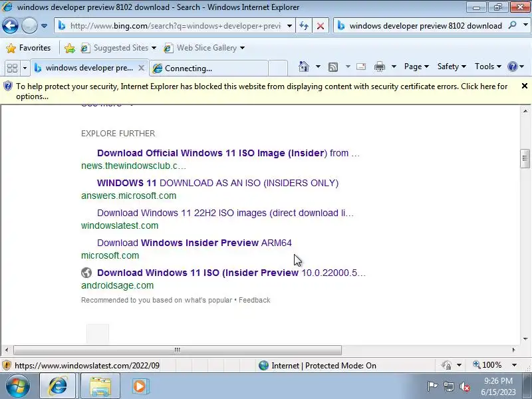Click the status bar privacy report icon
The width and height of the screenshot is (532, 399).
[446, 365]
